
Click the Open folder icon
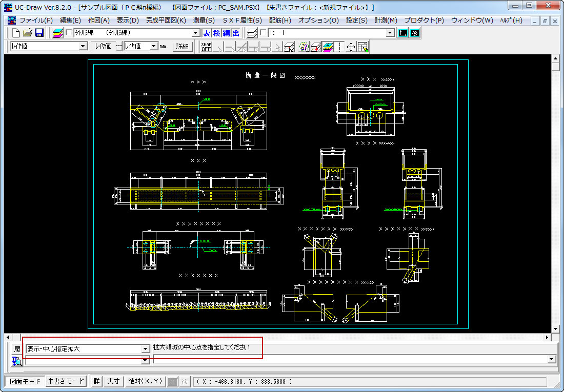pos(28,33)
